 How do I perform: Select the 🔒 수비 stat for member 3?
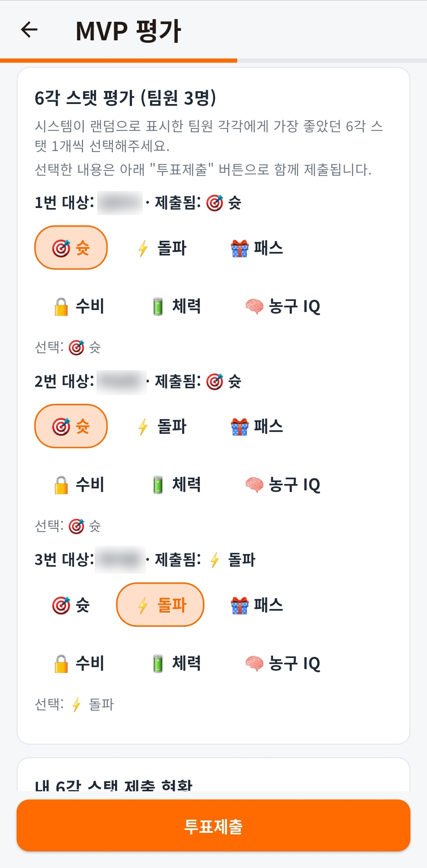tap(78, 664)
